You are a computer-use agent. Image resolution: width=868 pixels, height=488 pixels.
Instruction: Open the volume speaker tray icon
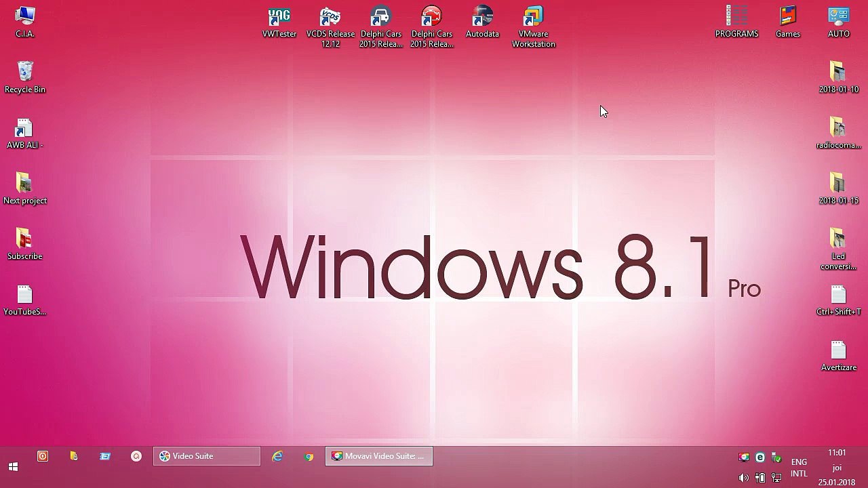click(744, 478)
